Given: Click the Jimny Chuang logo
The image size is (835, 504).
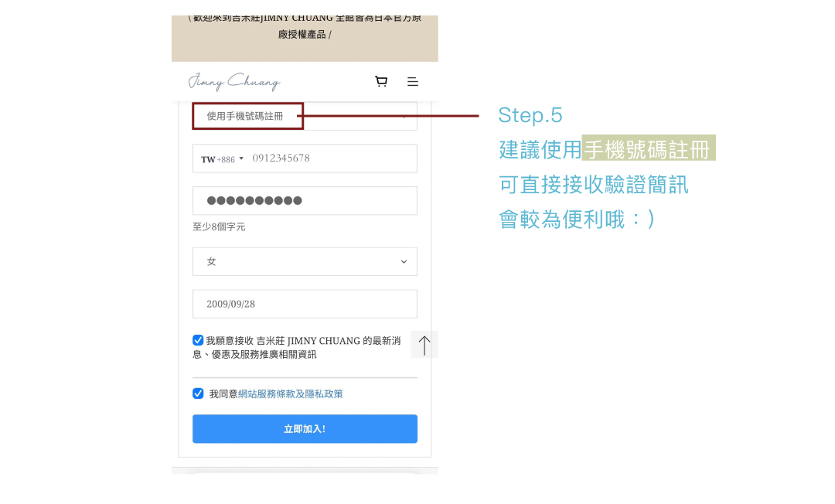Looking at the screenshot, I should [x=233, y=82].
